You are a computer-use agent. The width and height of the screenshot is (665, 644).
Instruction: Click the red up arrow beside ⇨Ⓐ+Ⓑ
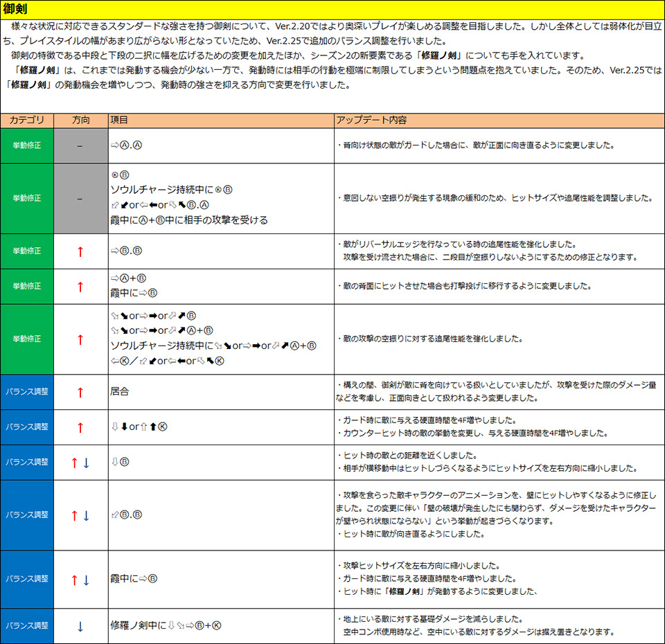pyautogui.click(x=80, y=286)
